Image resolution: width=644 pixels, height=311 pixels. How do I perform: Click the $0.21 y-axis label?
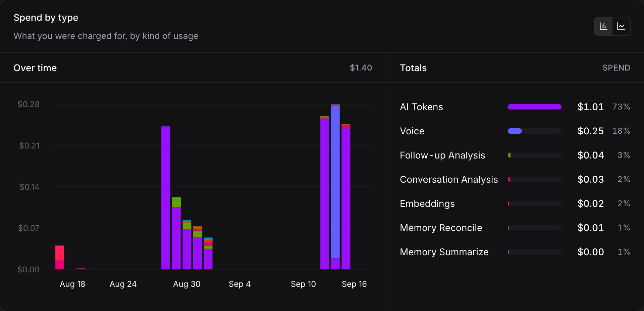point(29,146)
